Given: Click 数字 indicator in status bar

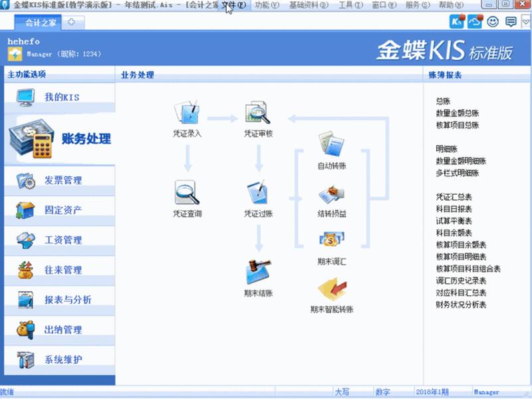Looking at the screenshot, I should tap(383, 392).
